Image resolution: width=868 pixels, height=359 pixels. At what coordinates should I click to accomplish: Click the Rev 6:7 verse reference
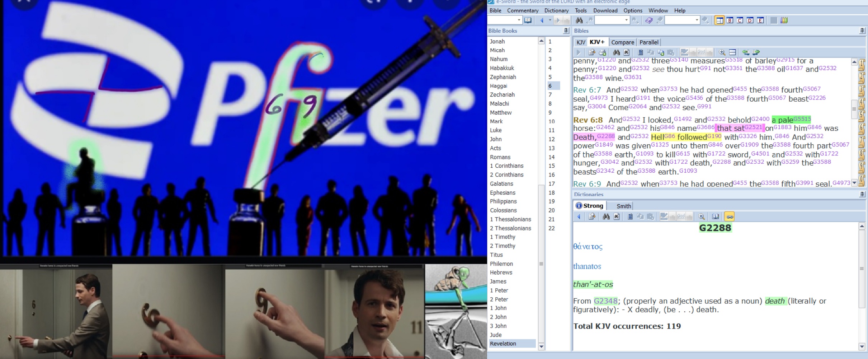[587, 90]
